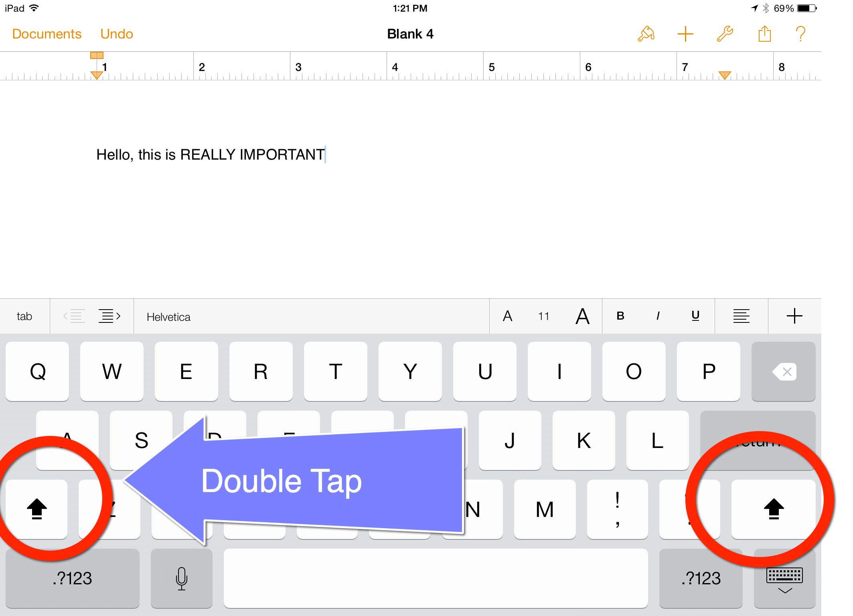Tap the right margin marker on ruler
The height and width of the screenshot is (616, 853).
[x=724, y=75]
